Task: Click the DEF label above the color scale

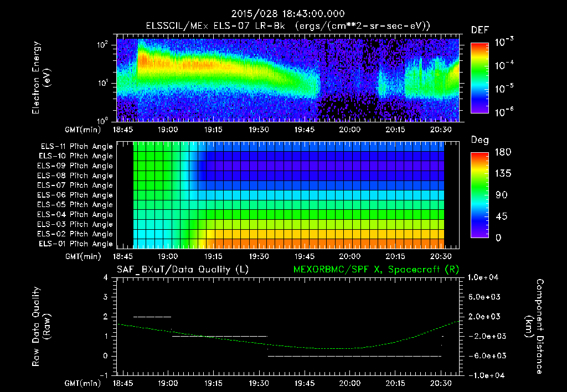Action: click(x=480, y=30)
